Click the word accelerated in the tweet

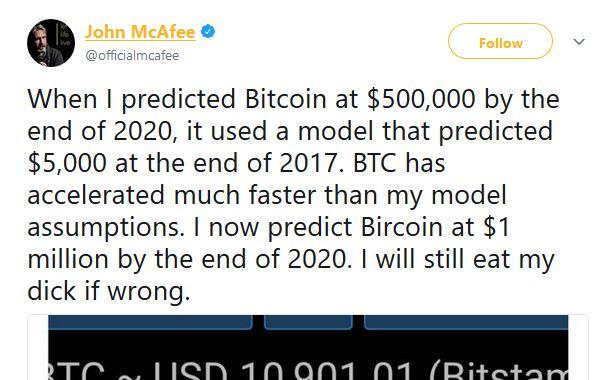[96, 195]
